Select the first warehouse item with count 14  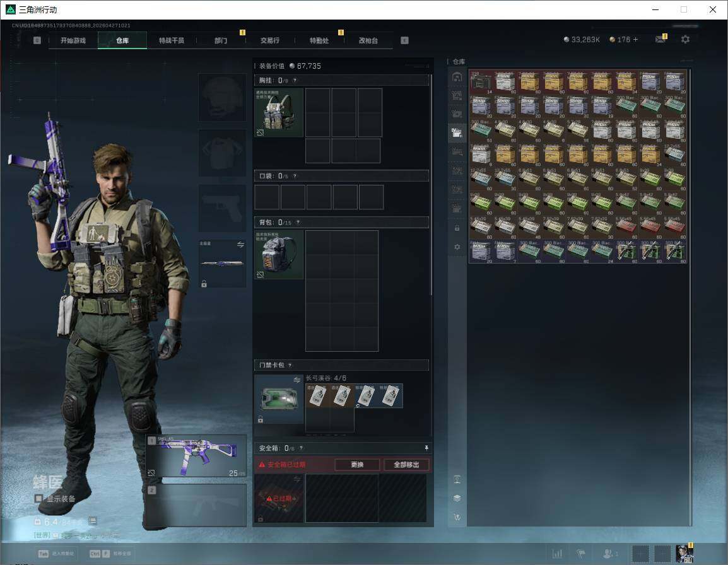tap(481, 82)
